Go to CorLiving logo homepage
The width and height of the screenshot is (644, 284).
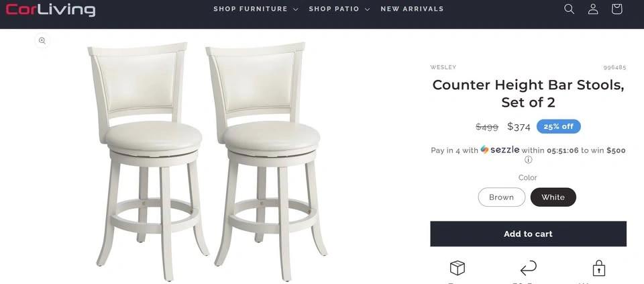[x=50, y=9]
